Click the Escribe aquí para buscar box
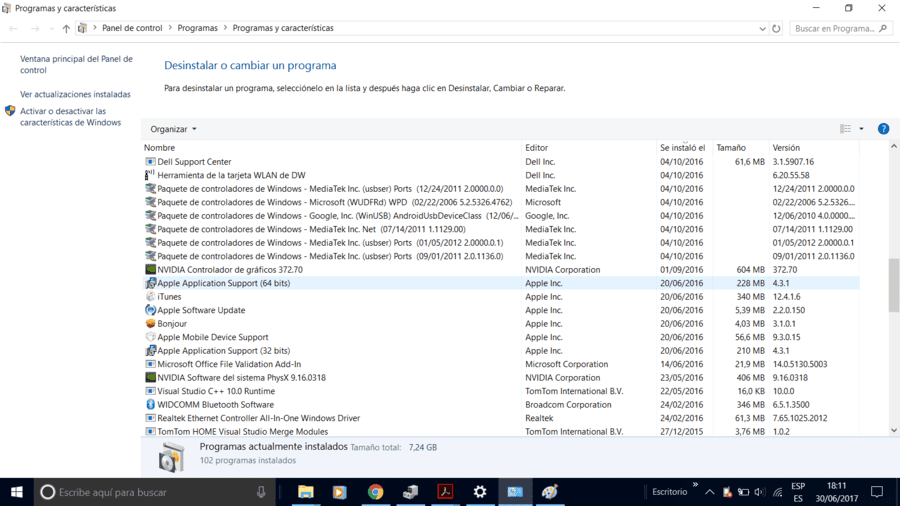 pyautogui.click(x=155, y=492)
